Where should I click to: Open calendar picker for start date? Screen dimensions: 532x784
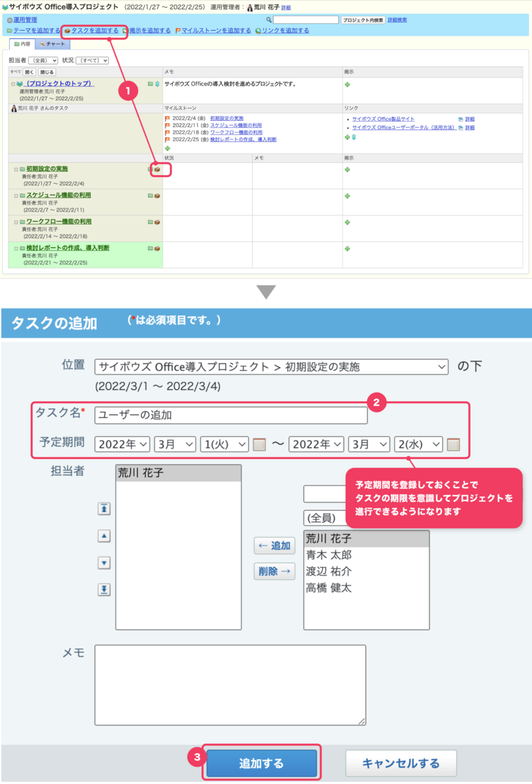(259, 444)
